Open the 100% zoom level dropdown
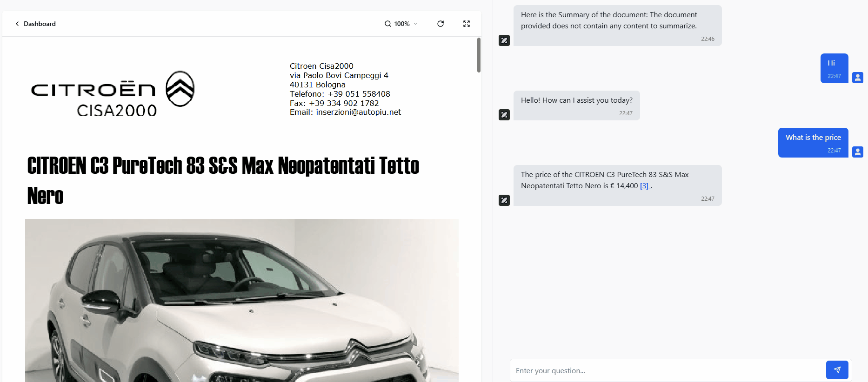 point(402,24)
